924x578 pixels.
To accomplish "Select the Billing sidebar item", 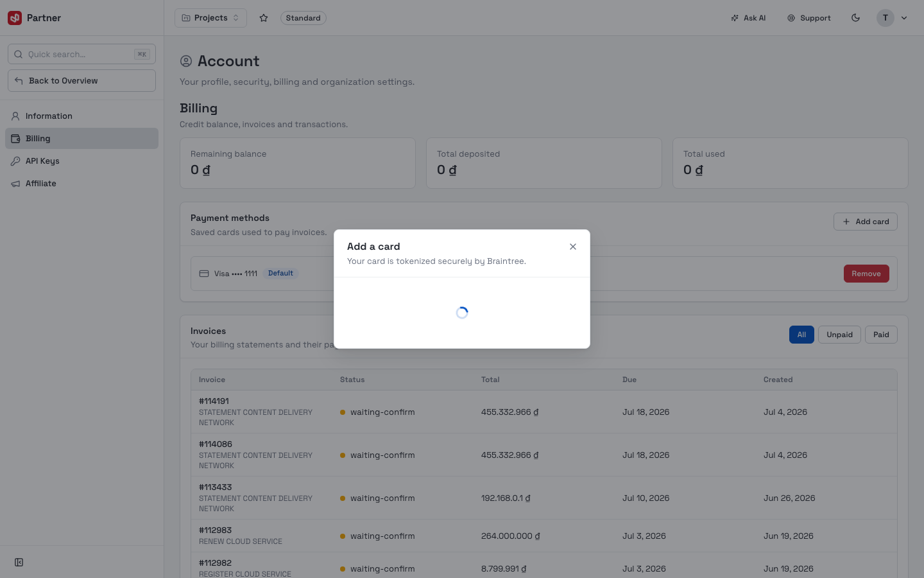I will (81, 139).
